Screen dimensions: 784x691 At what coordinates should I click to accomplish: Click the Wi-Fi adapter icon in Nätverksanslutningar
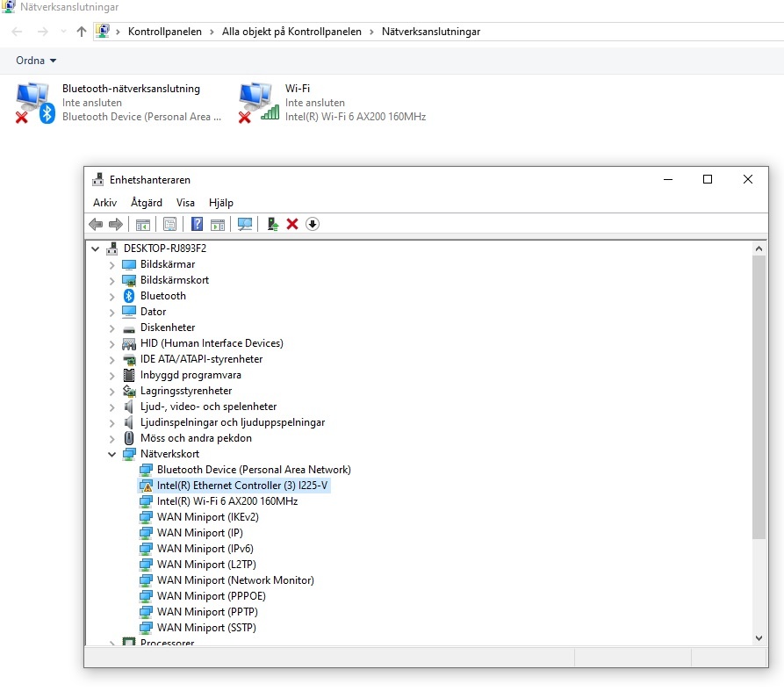click(258, 103)
